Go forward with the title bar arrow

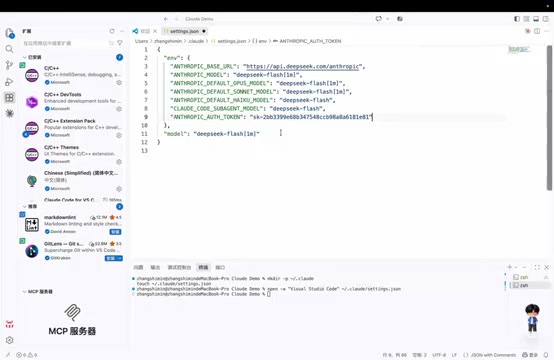coord(177,19)
